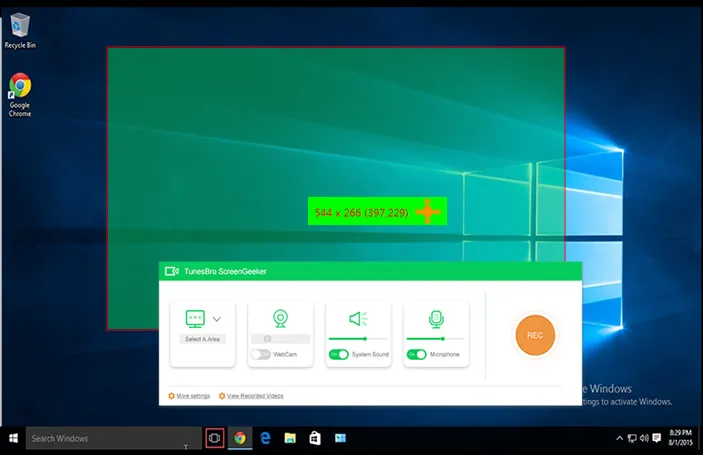Image resolution: width=703 pixels, height=455 pixels.
Task: Click the system sound volume slider
Action: click(x=359, y=339)
